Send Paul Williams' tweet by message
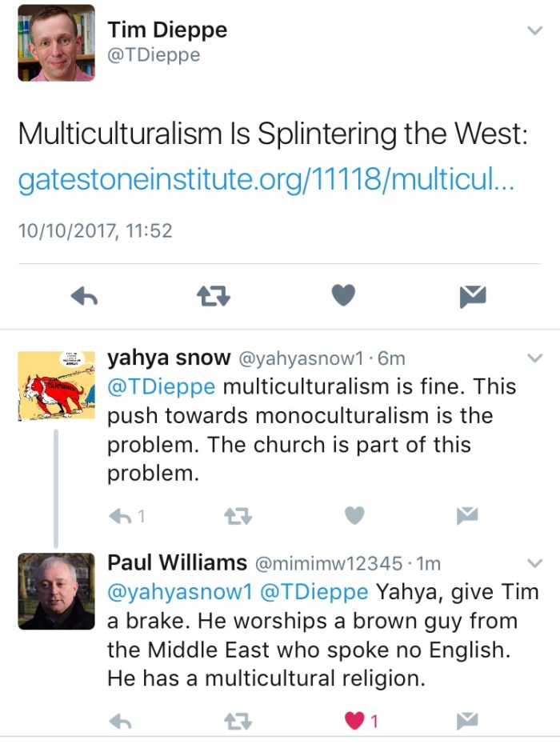 coord(467,722)
